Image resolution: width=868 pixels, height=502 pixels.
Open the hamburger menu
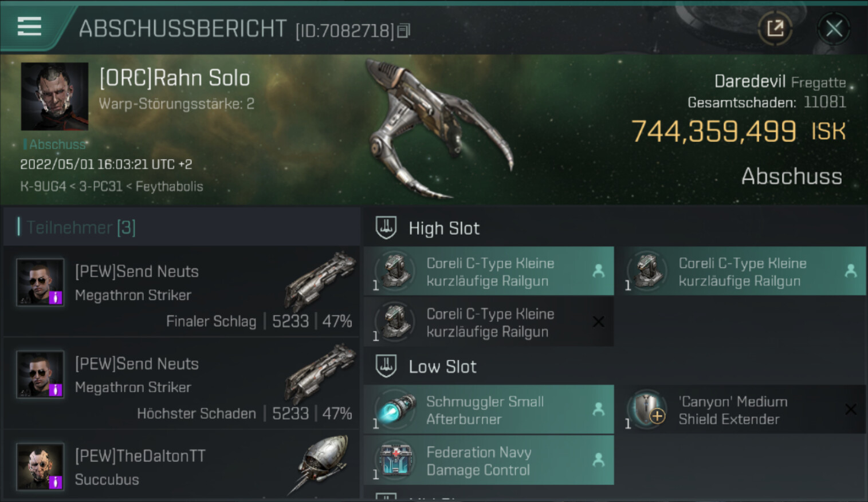click(x=29, y=26)
